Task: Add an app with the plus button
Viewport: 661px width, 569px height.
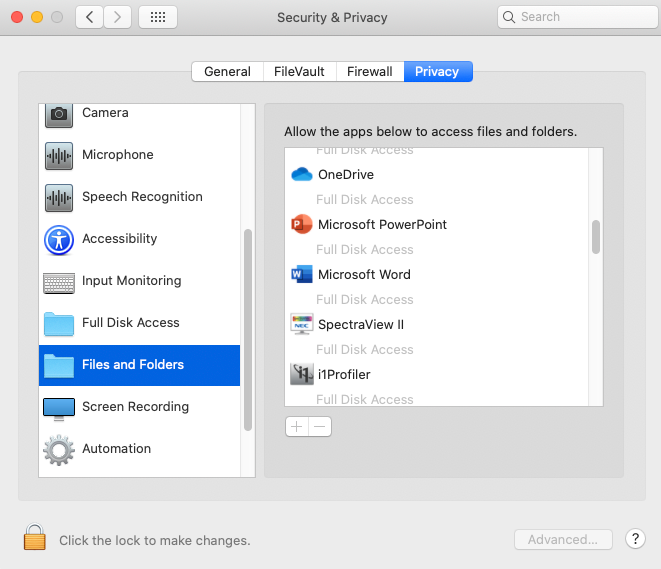Action: point(297,427)
